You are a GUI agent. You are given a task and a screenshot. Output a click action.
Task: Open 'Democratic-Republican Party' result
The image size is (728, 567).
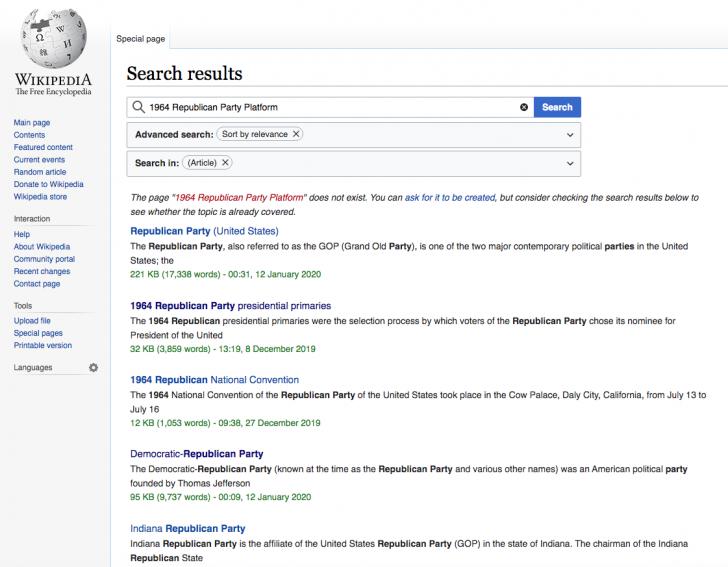[x=196, y=454]
